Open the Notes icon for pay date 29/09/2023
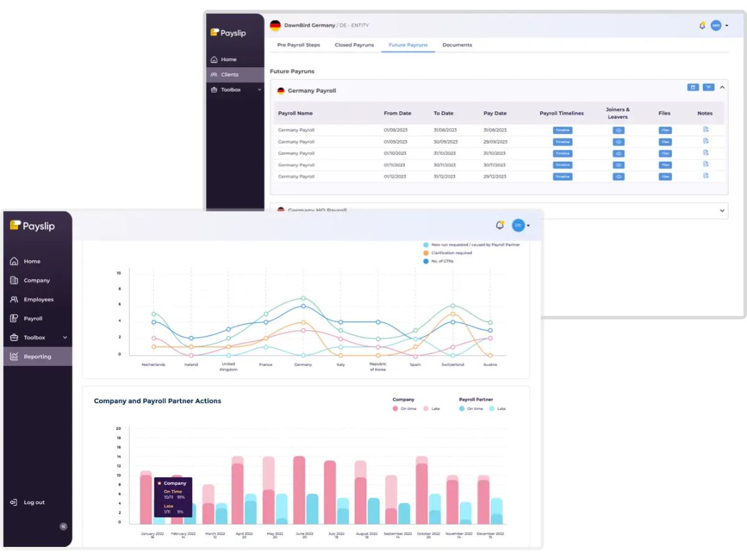 pos(706,141)
